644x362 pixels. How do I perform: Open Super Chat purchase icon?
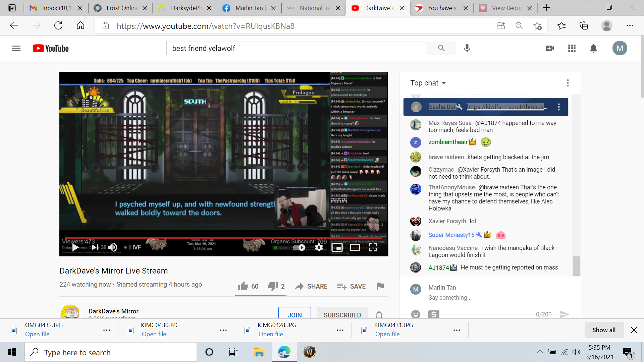click(x=434, y=314)
